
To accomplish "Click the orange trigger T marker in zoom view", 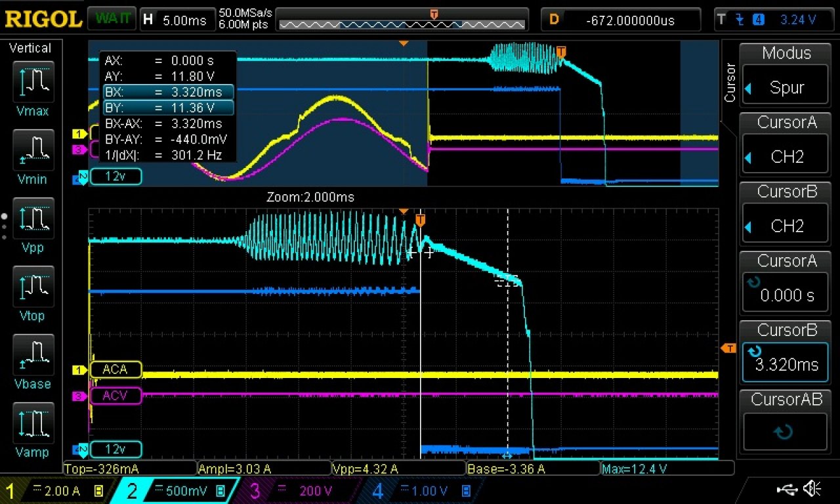I will pyautogui.click(x=421, y=220).
